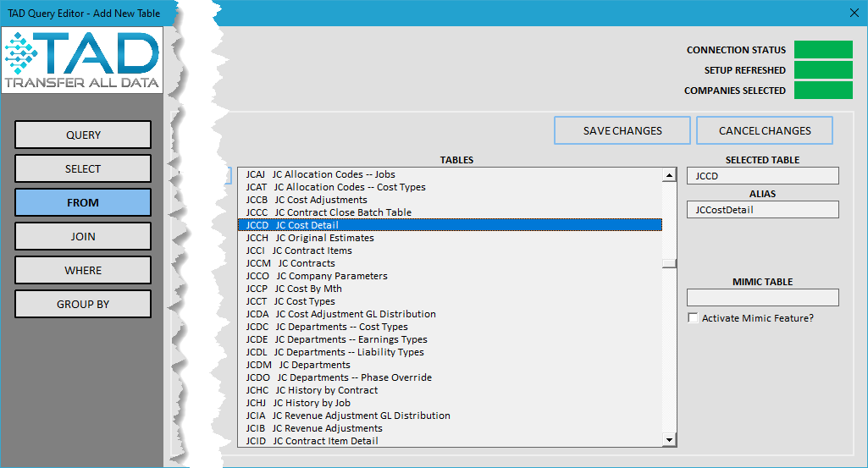The width and height of the screenshot is (868, 468).
Task: Open the QUERY section
Action: (83, 135)
